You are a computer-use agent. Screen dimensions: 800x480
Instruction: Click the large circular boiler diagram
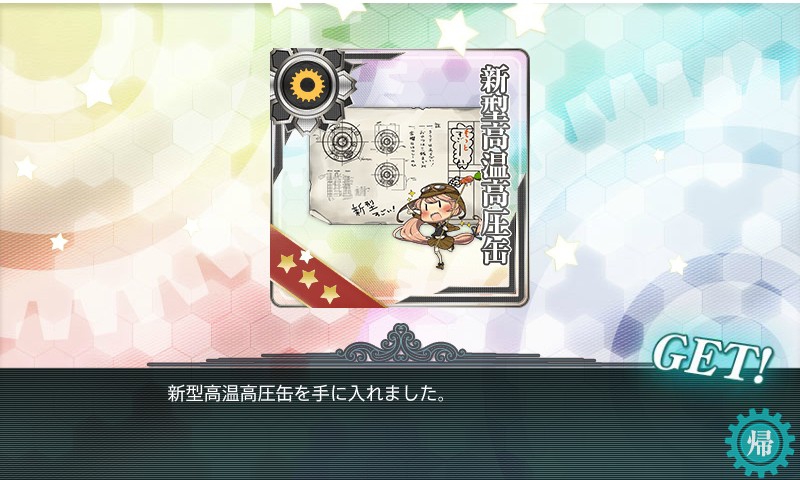[x=341, y=140]
